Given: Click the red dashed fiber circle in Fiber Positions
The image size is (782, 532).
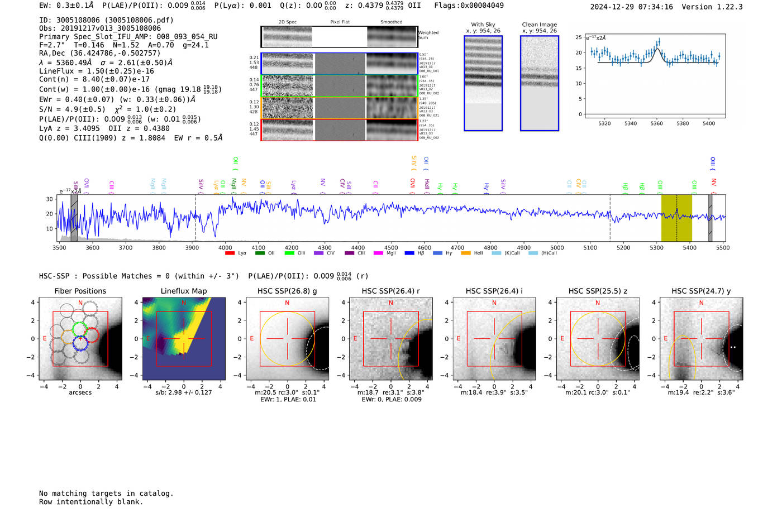Looking at the screenshot, I should [91, 336].
